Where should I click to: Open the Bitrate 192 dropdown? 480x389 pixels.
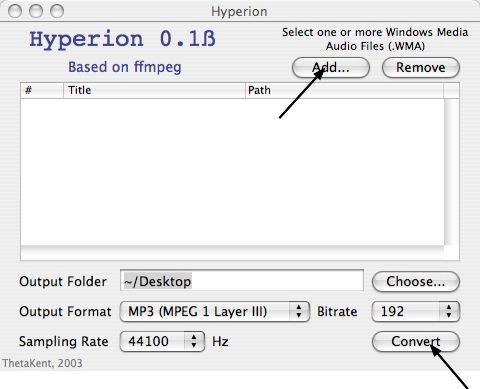[x=416, y=312]
